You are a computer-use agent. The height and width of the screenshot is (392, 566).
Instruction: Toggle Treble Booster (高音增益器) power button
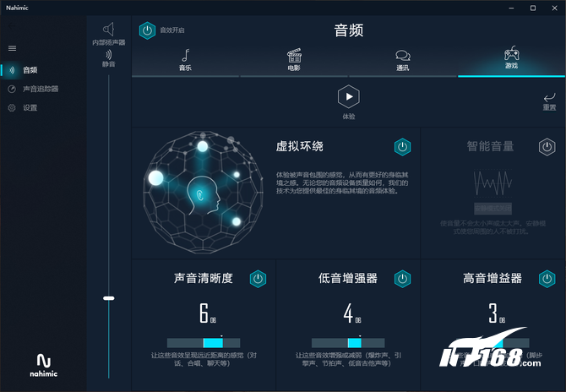[x=547, y=279]
